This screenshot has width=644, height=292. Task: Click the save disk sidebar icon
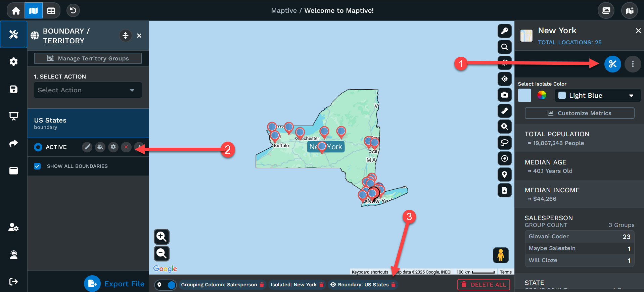(x=13, y=89)
